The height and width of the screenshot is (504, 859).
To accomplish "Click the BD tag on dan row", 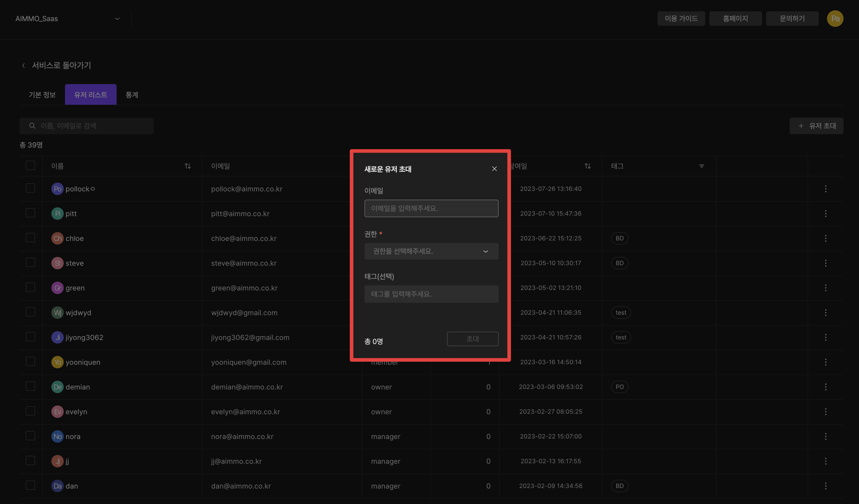I will 620,486.
